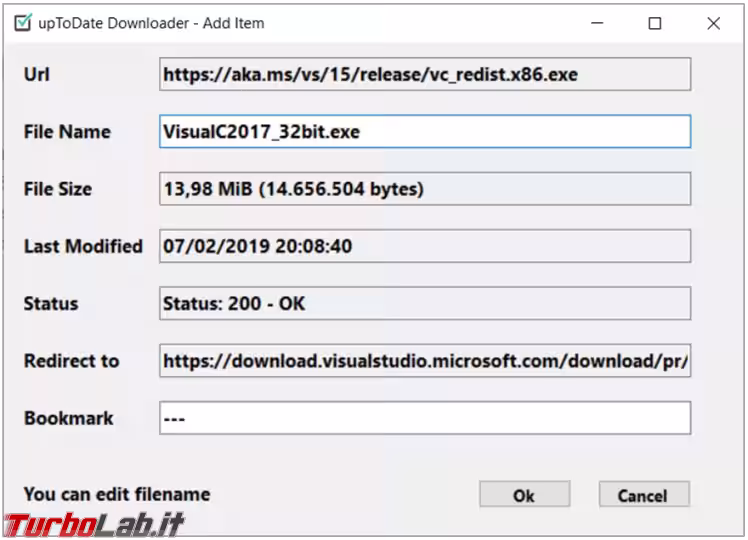The image size is (748, 540).
Task: Click the Redirect to URL field
Action: [425, 360]
